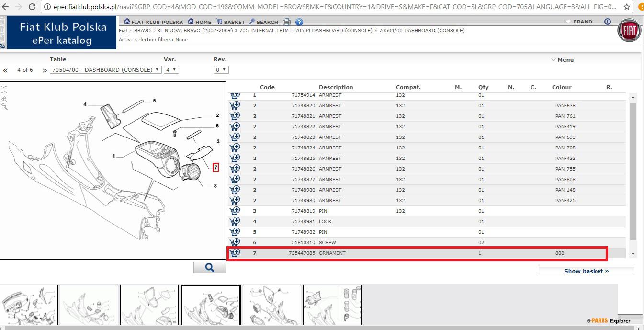Open SEARCH from the top navigation
Screen dimensions: 644x330
pyautogui.click(x=263, y=22)
